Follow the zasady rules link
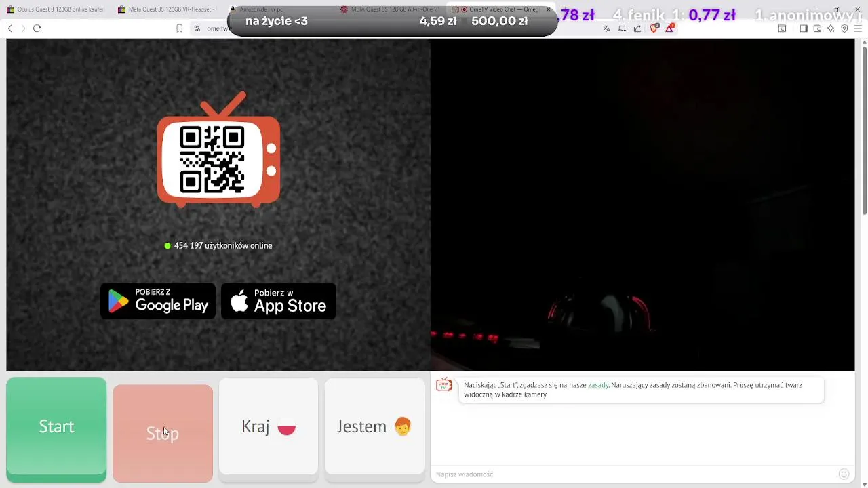Screen dimensions: 868x488 [x=598, y=385]
